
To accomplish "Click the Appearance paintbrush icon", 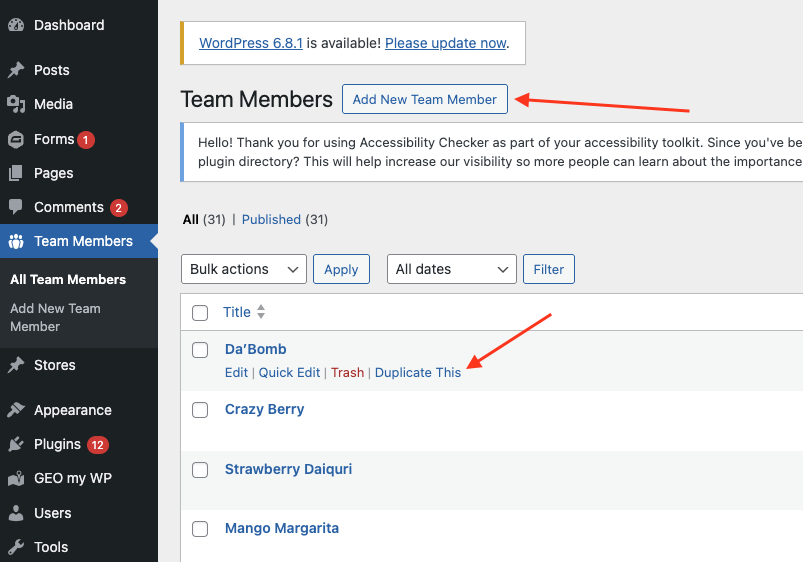I will pyautogui.click(x=16, y=410).
